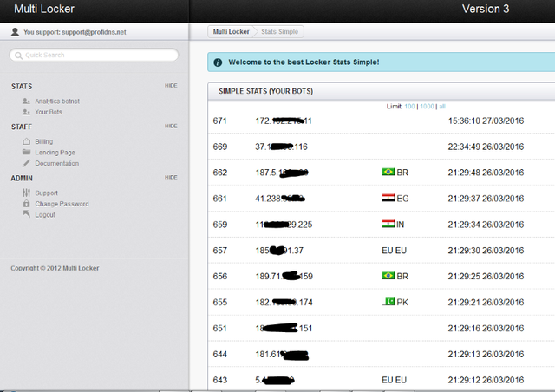Screen dimensions: 555x392
Task: Open Billing page
Action: pos(44,141)
